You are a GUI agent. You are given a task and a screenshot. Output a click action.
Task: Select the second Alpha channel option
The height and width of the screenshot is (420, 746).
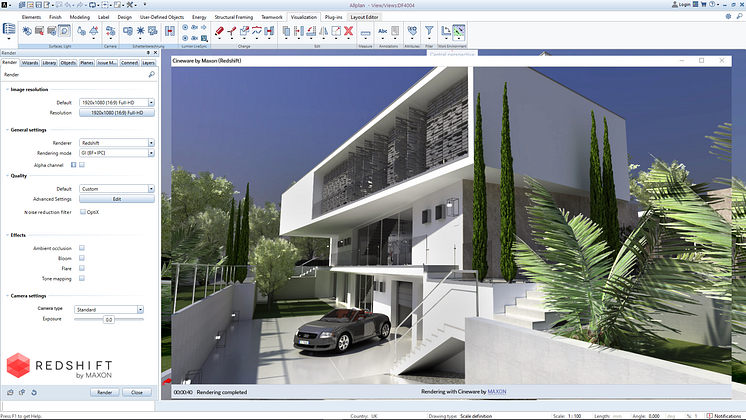tap(82, 165)
